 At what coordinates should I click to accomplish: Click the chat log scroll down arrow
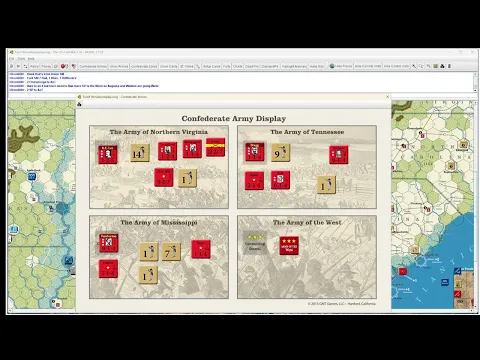[x=475, y=90]
